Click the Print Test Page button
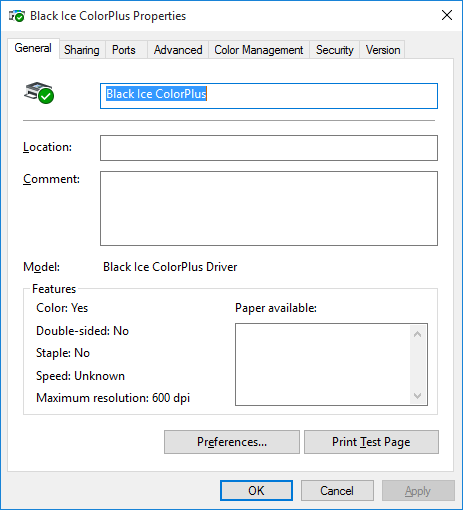Screen dimensions: 463x510 371,442
